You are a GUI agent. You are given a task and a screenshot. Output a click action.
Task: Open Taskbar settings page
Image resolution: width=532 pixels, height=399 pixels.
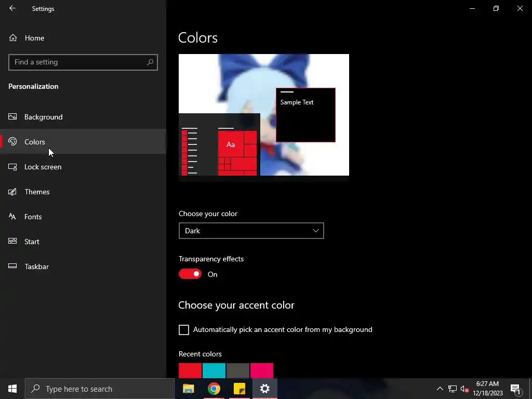click(83, 267)
